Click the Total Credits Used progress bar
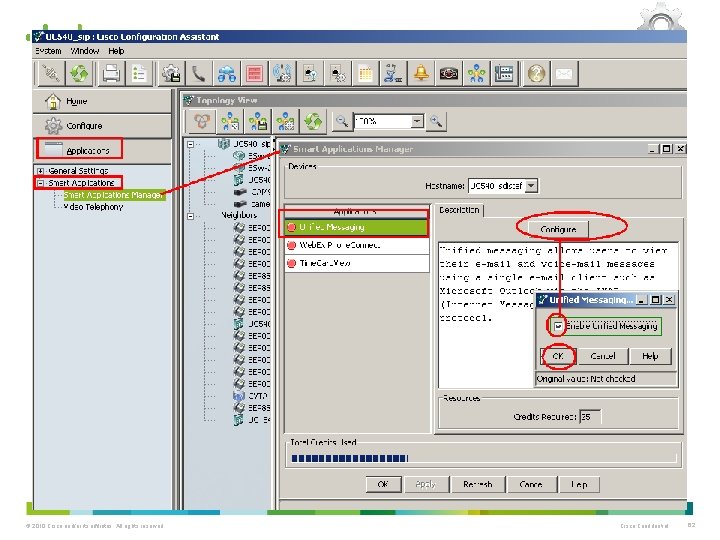Viewport: 720px width, 540px height. coord(484,458)
